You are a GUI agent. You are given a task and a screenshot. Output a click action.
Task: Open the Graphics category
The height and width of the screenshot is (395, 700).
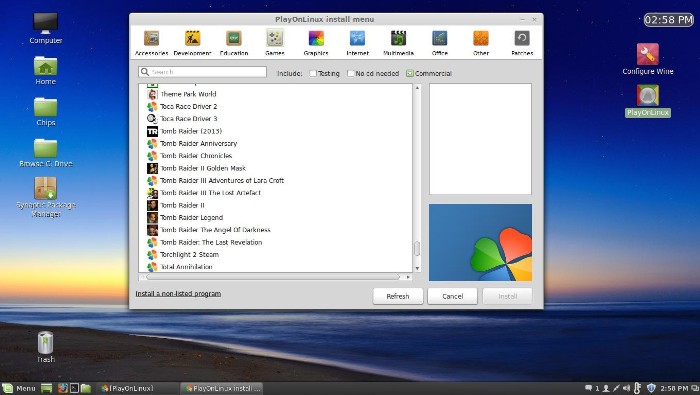pos(316,43)
